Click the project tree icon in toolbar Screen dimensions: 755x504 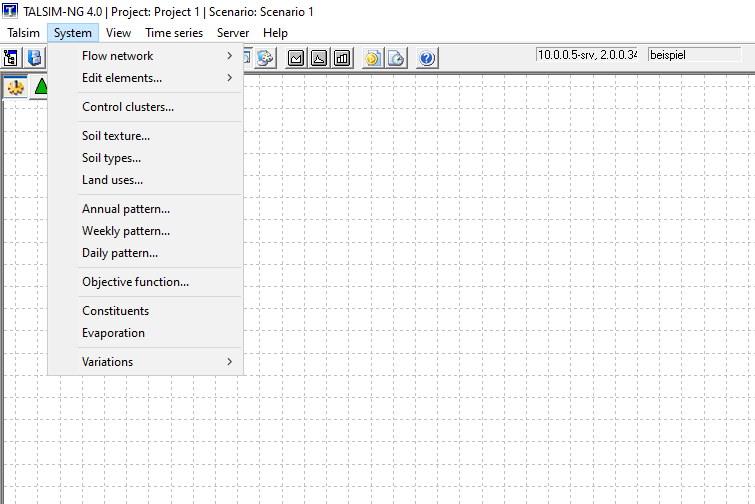[x=12, y=58]
